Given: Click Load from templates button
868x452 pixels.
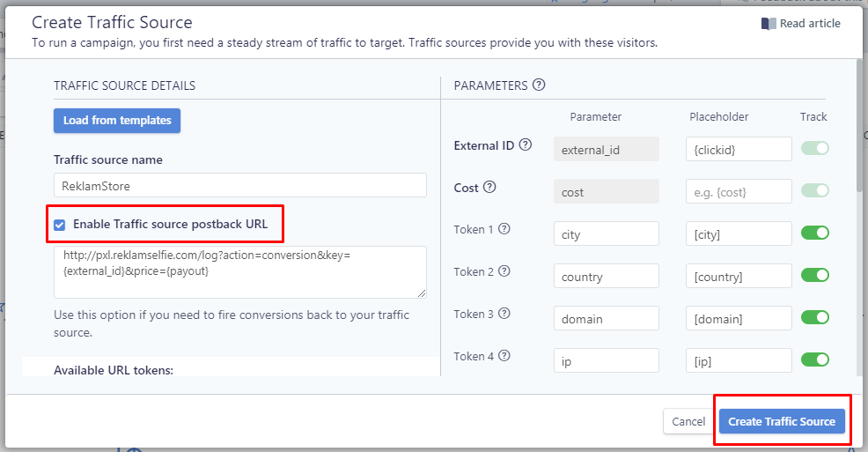Looking at the screenshot, I should (117, 121).
